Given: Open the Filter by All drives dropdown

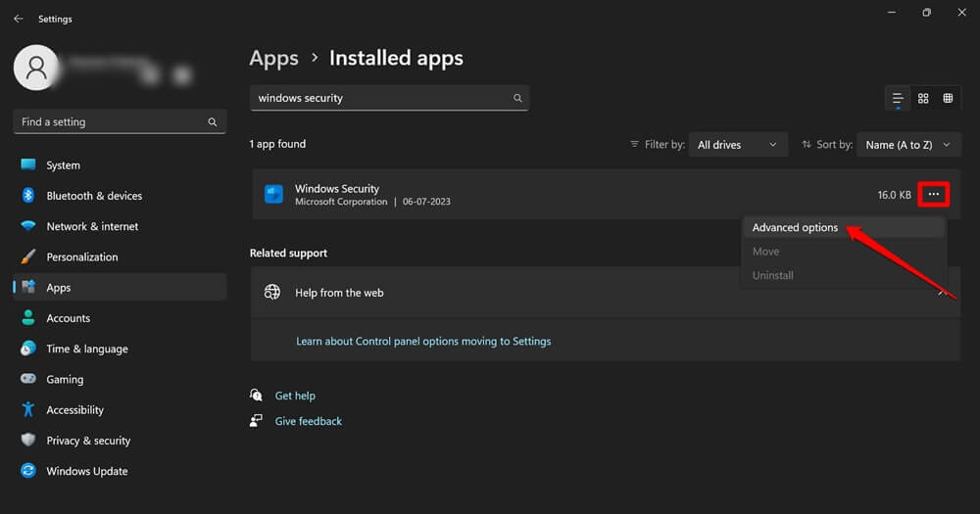Looking at the screenshot, I should tap(738, 145).
